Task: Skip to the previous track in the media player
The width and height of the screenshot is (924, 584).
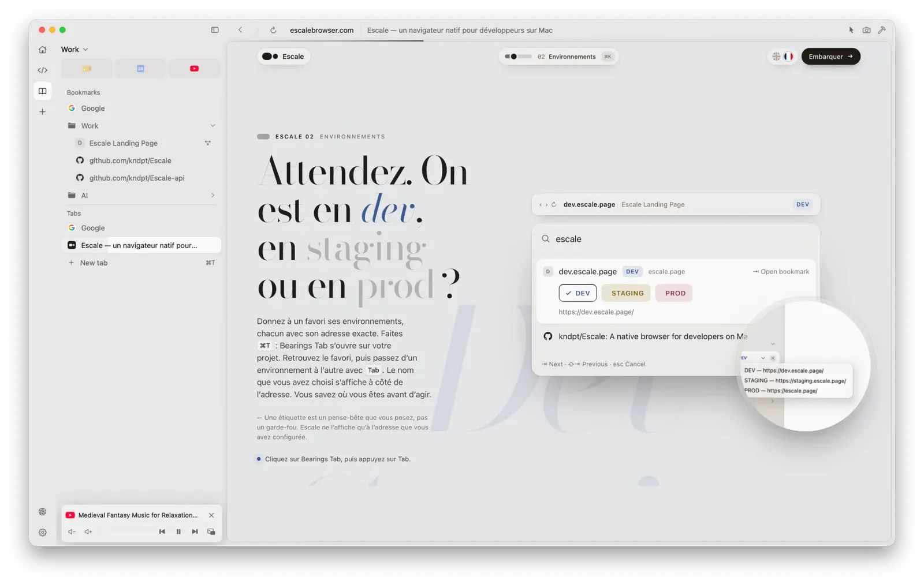Action: [x=162, y=532]
